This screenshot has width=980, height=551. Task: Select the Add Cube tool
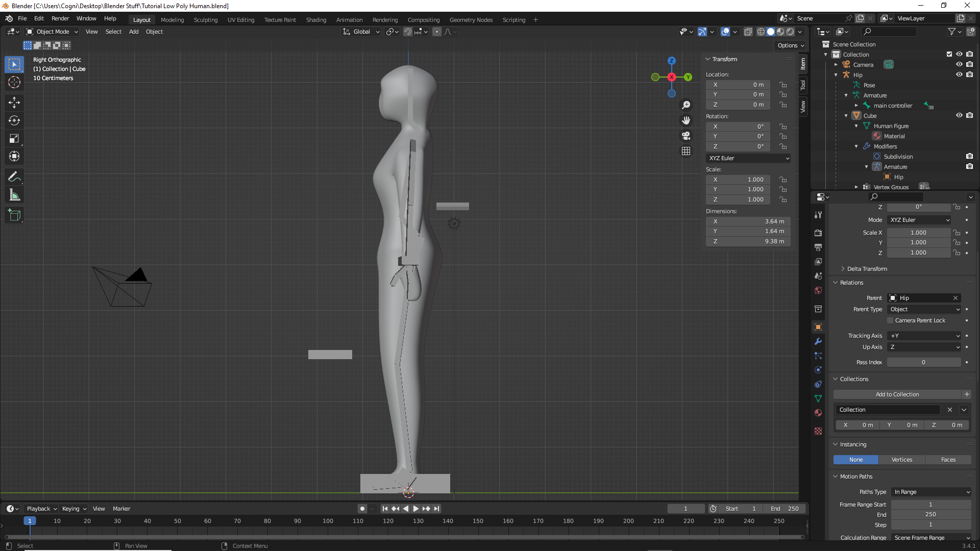[x=14, y=215]
